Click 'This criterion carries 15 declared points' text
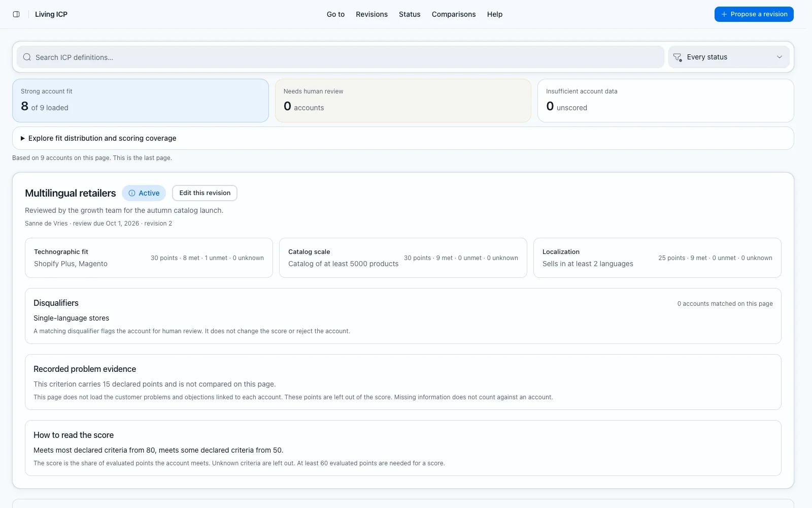This screenshot has width=812, height=508. point(155,384)
